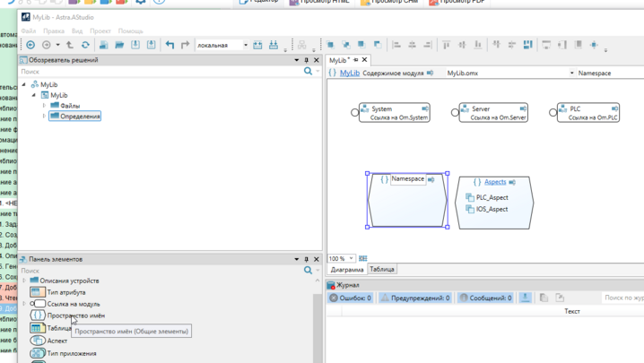The image size is (644, 363).
Task: Click the refresh icon in toolbar
Action: [x=86, y=45]
